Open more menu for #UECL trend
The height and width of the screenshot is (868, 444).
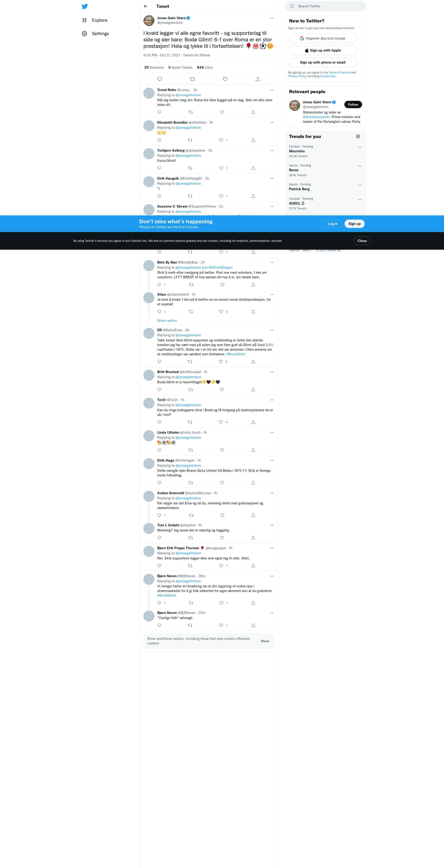(360, 199)
